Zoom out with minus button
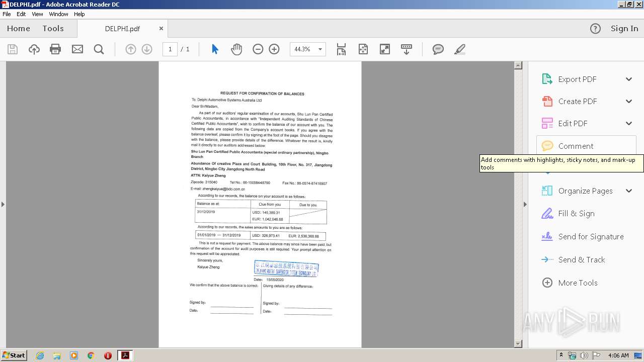644x362 pixels. coord(258,49)
